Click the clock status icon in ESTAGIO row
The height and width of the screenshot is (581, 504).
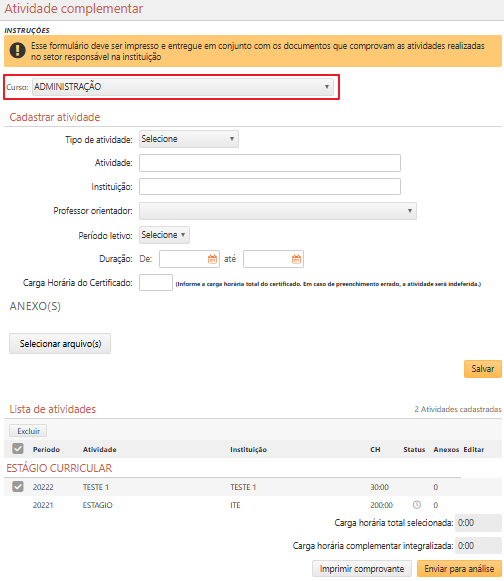pos(417,505)
